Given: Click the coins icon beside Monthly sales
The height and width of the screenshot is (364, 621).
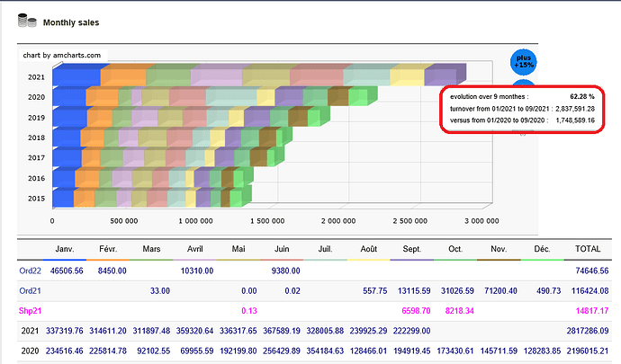Looking at the screenshot, I should 27,21.
